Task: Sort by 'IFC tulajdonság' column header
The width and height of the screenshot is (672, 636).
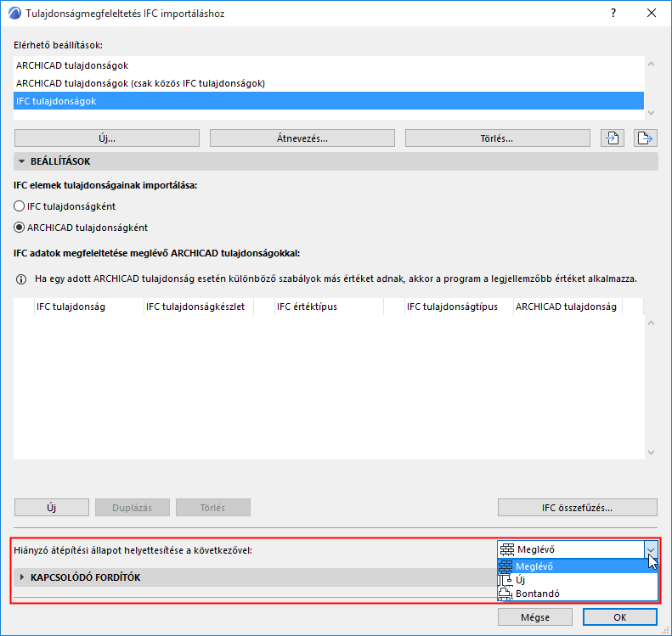Action: (88, 307)
